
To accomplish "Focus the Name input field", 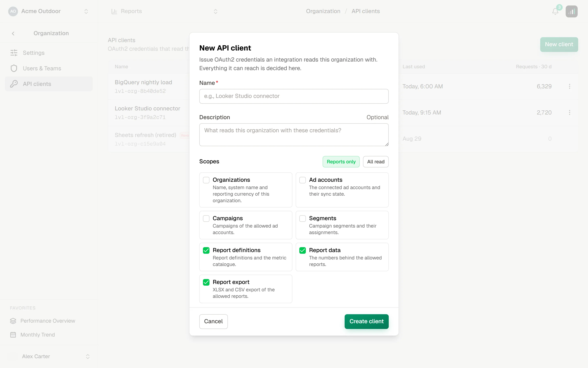I will (x=294, y=96).
